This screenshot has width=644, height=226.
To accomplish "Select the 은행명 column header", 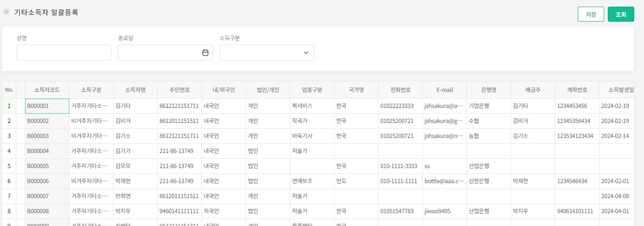I will tap(488, 90).
